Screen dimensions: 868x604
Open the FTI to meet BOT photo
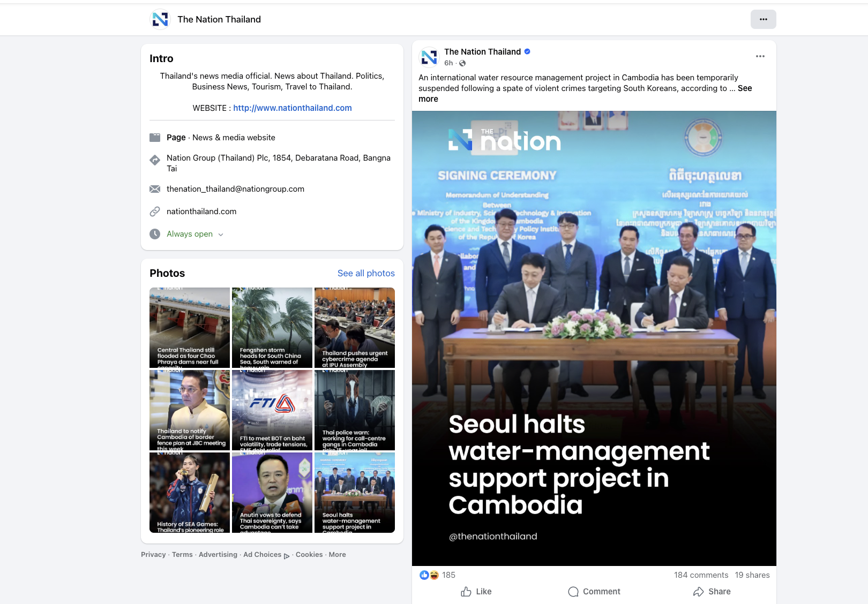tap(272, 410)
